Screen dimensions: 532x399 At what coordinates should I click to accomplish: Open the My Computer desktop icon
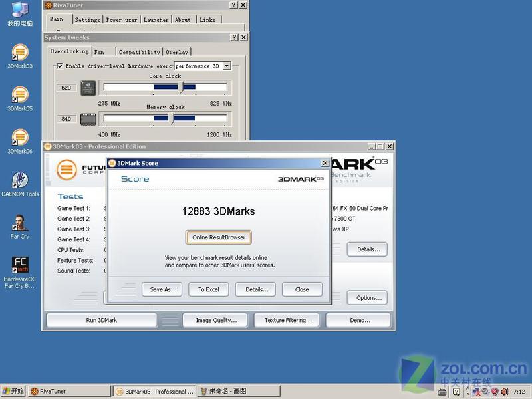pyautogui.click(x=20, y=13)
